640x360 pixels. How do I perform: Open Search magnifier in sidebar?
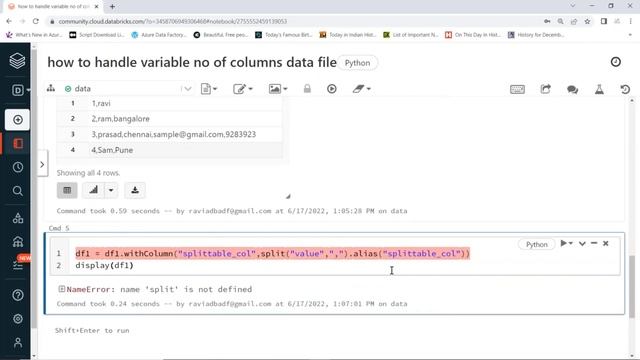[18, 191]
